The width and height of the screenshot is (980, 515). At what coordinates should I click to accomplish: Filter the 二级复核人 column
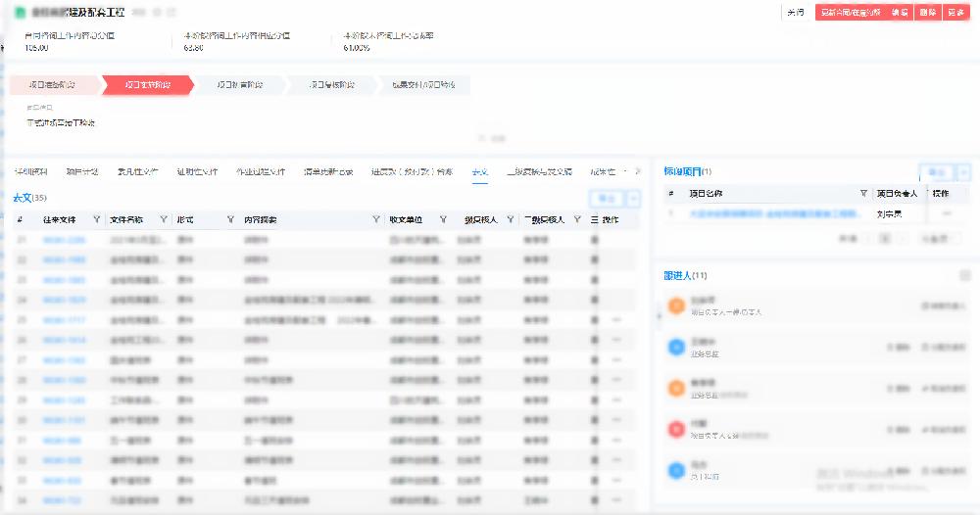[577, 219]
